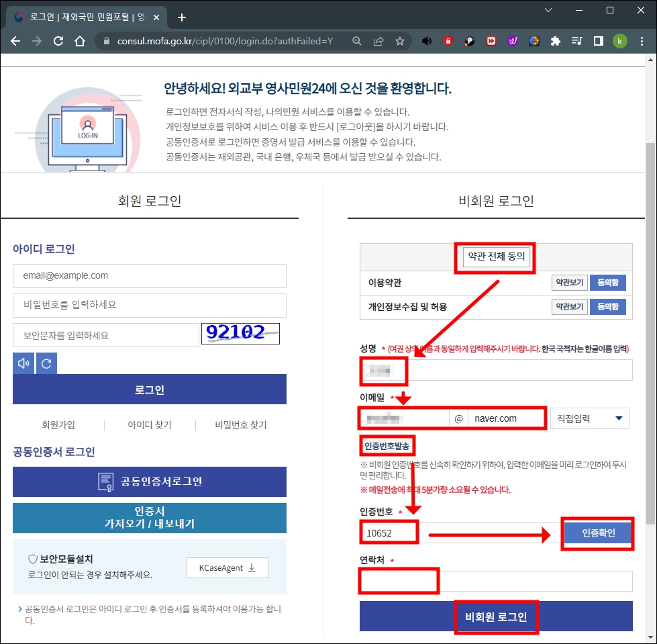The height and width of the screenshot is (644, 657).
Task: Open a new browser tab
Action: [181, 17]
